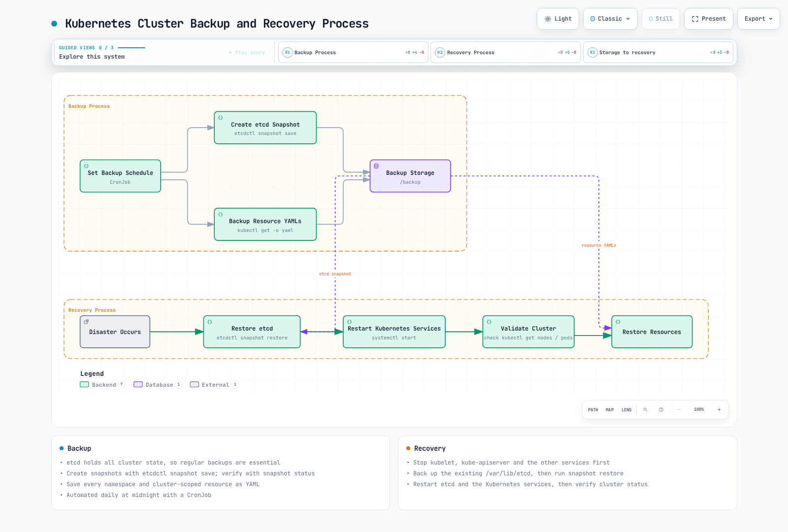Click the fullscreen icon in Present button
Viewport: 788px width, 532px height.
(x=695, y=19)
